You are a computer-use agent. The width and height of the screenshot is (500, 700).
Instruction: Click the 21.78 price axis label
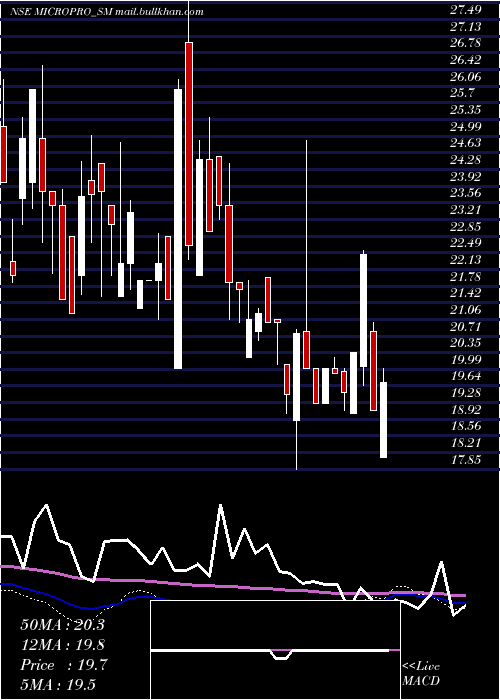click(465, 277)
